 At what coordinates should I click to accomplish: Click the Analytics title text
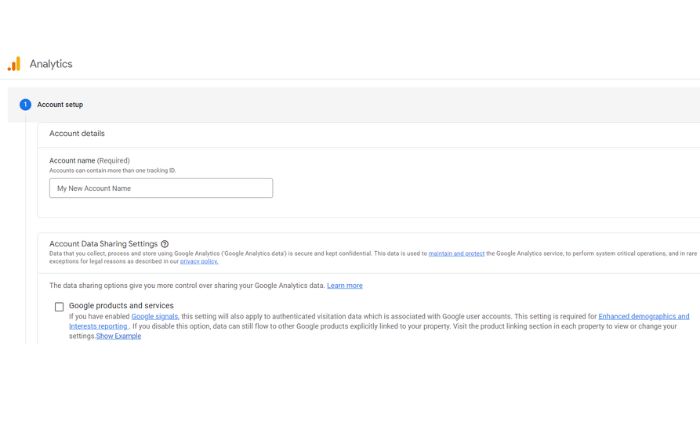51,64
